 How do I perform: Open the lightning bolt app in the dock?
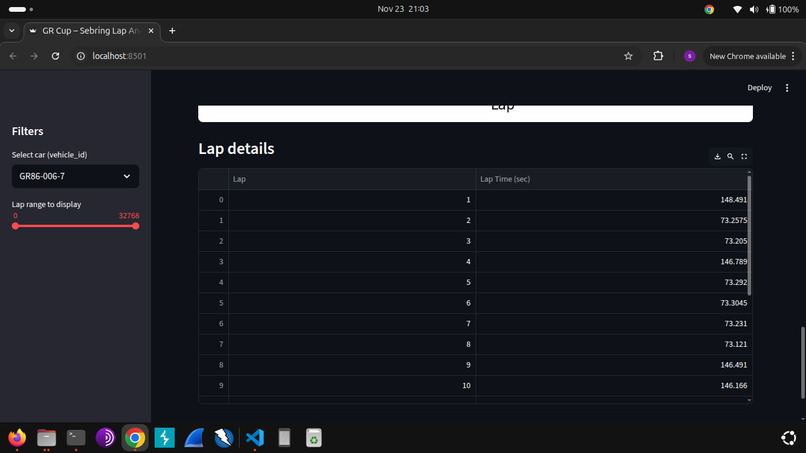point(164,438)
